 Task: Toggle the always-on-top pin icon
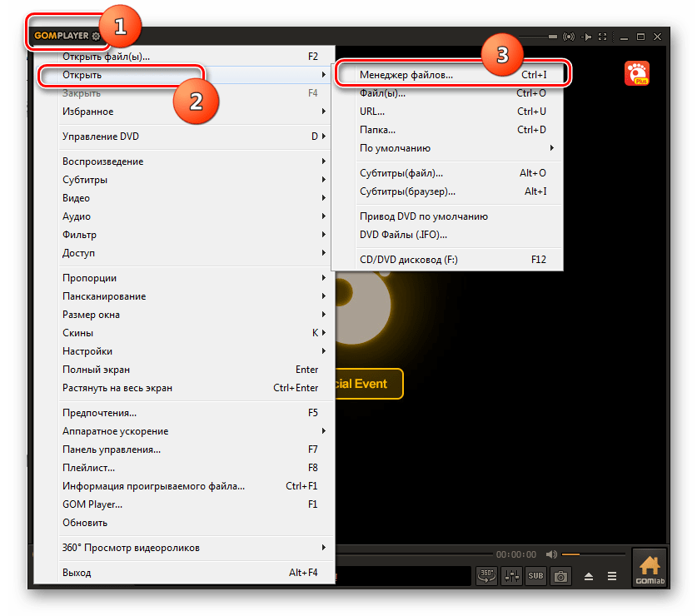pyautogui.click(x=586, y=37)
